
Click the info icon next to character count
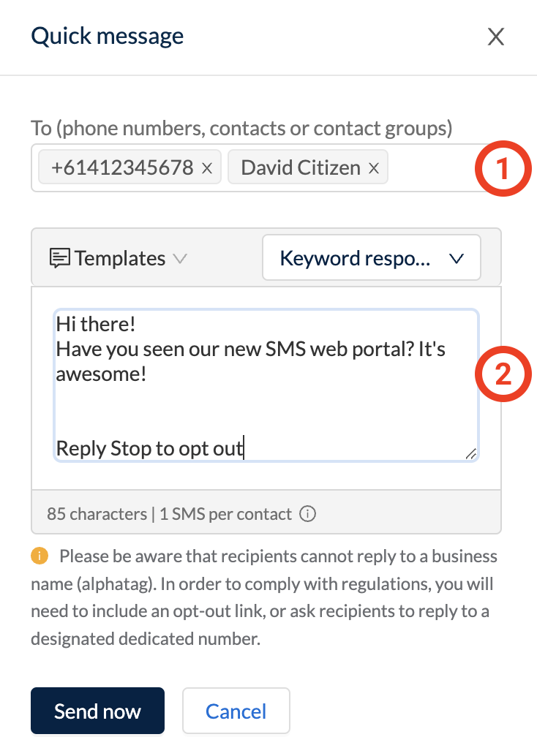[308, 513]
